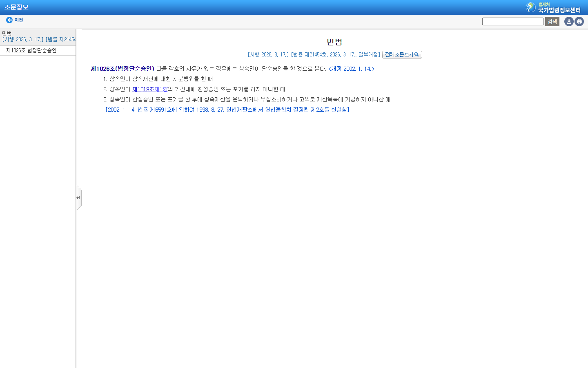Click the 민법 entry in the sidebar

[x=7, y=34]
